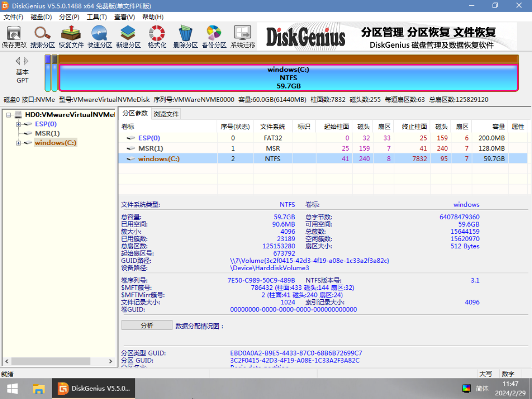Click the tree panel horizontal scrollbar thumb
This screenshot has width=532, height=399.
coord(51,362)
